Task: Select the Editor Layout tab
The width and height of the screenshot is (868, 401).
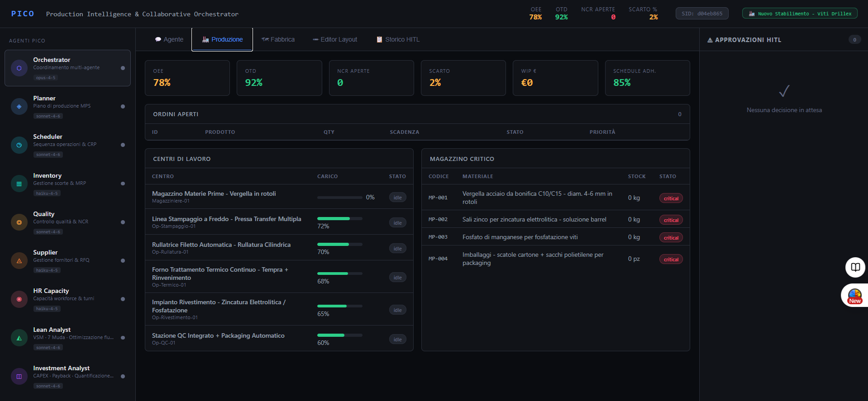Action: coord(335,39)
